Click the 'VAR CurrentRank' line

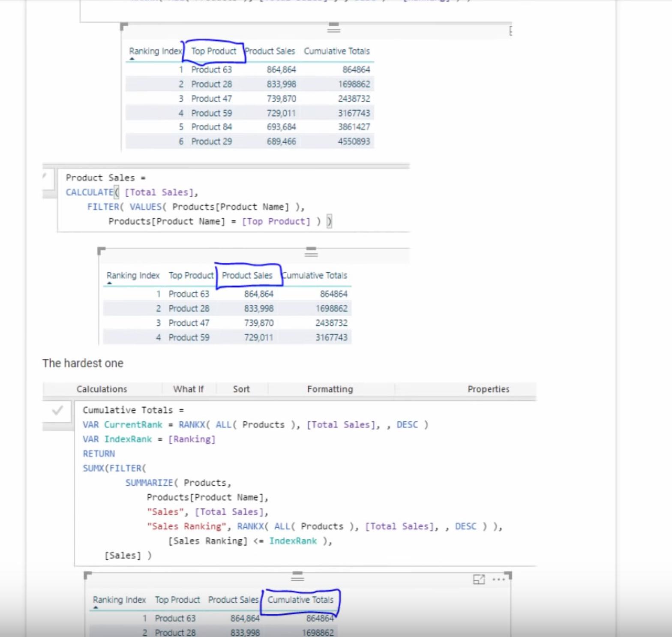click(255, 425)
